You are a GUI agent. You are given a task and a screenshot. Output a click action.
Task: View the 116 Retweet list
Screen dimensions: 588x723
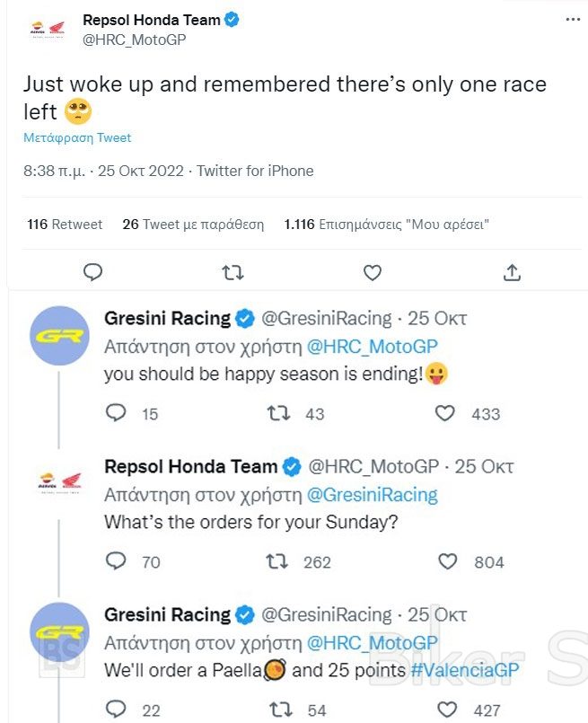click(65, 225)
